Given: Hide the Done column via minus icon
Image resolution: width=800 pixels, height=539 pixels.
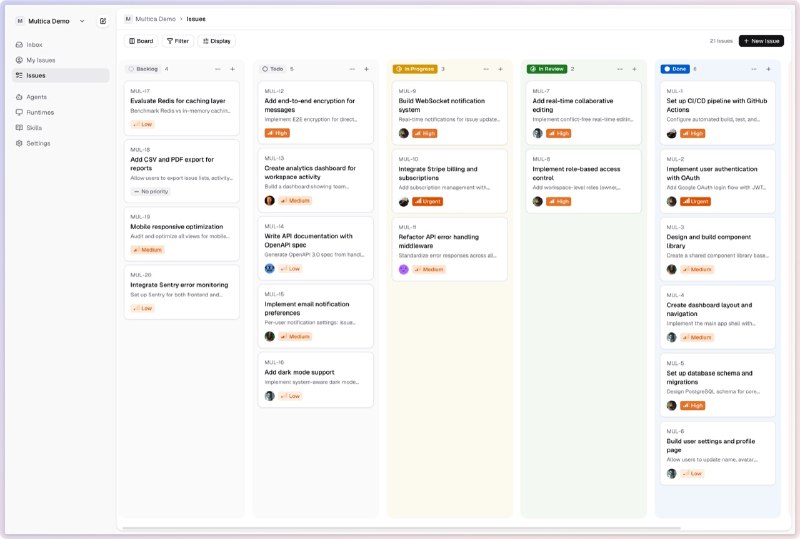Looking at the screenshot, I should pos(754,69).
